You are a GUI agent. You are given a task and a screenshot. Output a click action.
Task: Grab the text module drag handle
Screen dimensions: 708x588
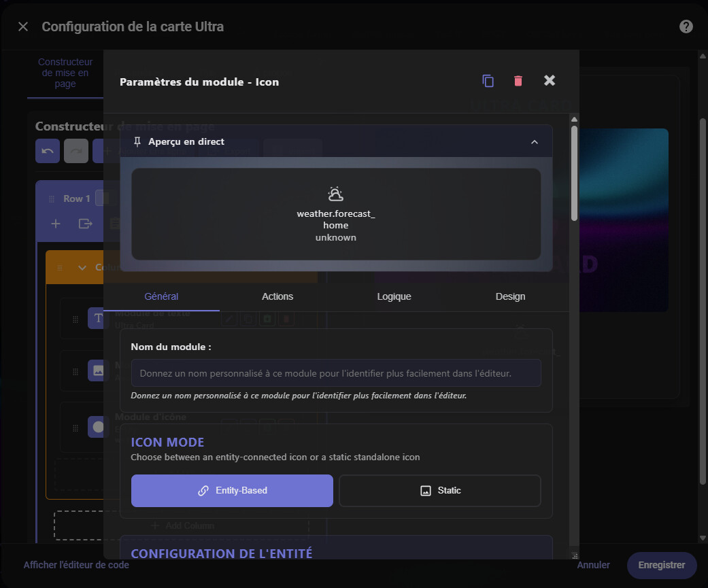click(x=75, y=319)
